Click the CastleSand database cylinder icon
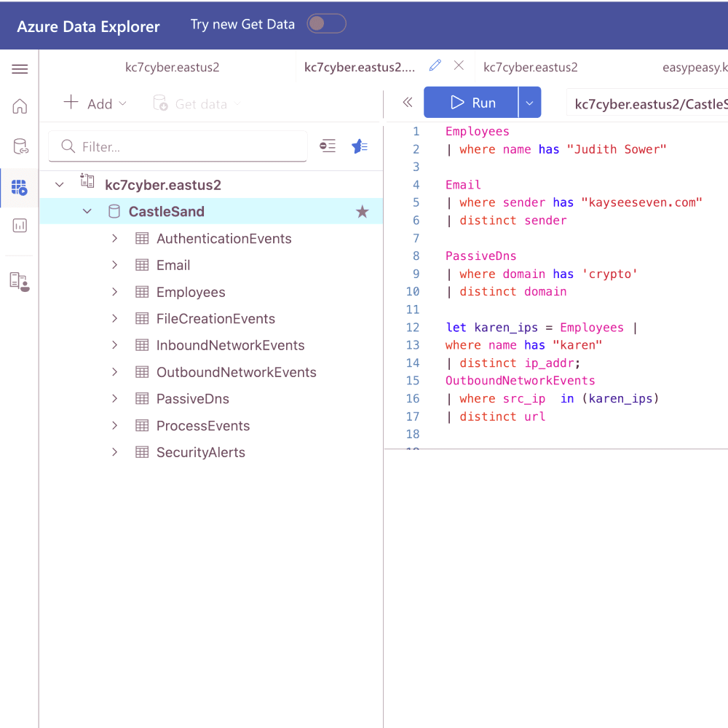728x728 pixels. pos(114,212)
